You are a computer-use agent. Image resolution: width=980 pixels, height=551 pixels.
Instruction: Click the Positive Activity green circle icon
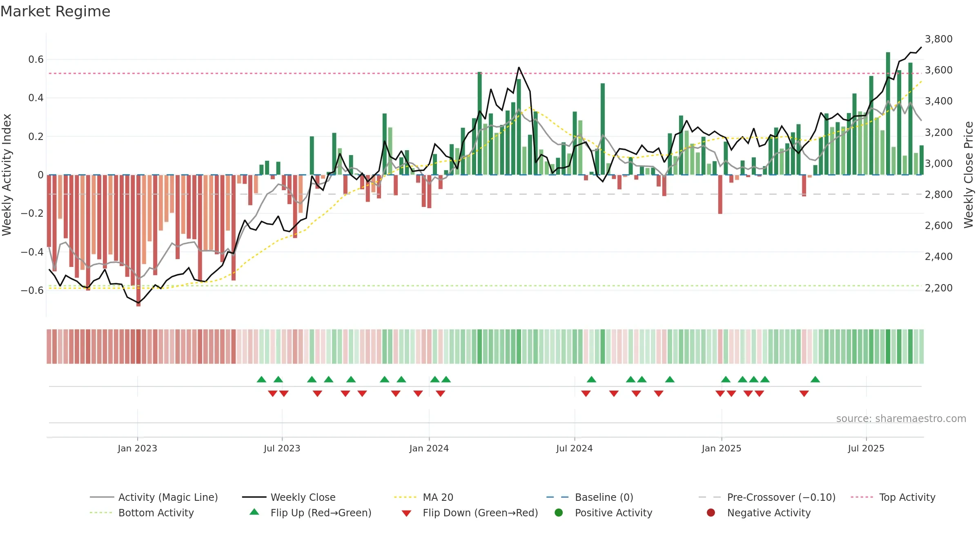(x=559, y=513)
